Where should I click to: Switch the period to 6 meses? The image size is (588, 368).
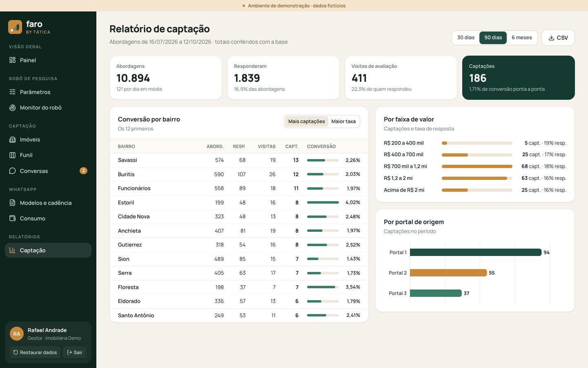coord(522,38)
